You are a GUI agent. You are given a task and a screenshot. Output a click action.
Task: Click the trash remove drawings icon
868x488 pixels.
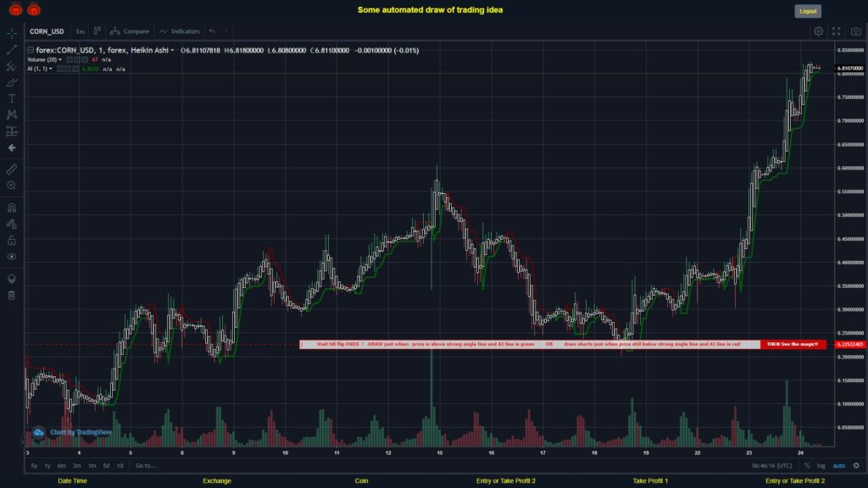coord(12,295)
